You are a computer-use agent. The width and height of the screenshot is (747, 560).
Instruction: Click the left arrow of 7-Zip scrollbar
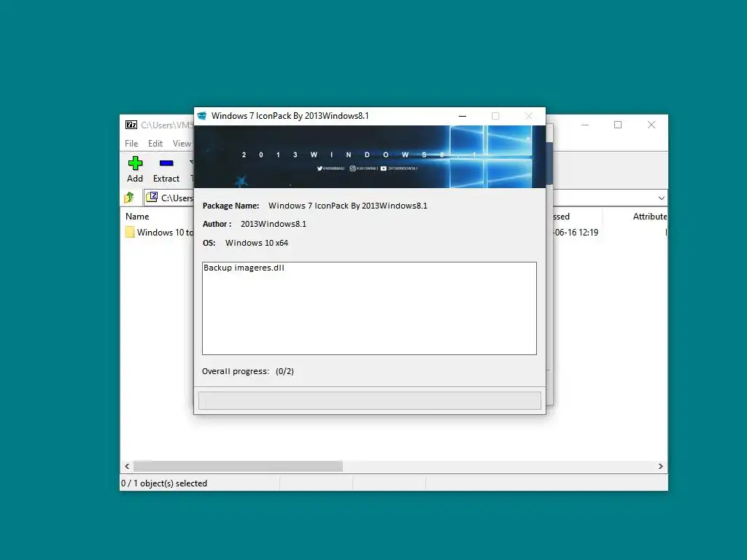[x=127, y=466]
